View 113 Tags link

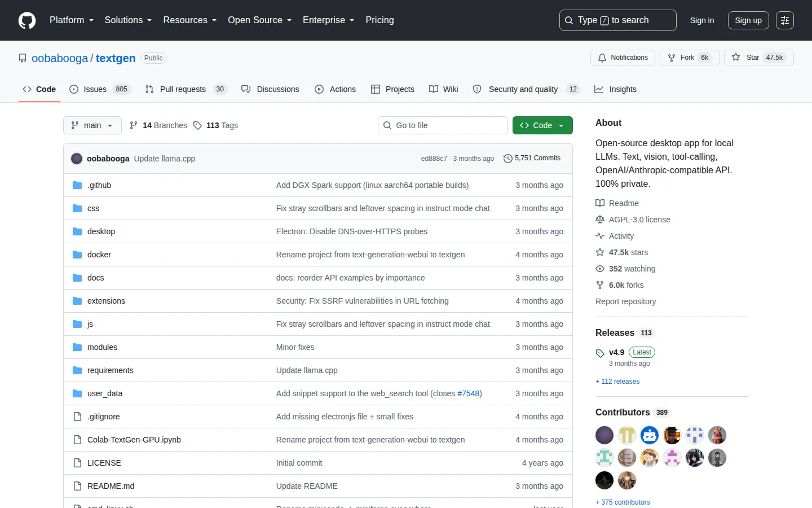tap(215, 125)
